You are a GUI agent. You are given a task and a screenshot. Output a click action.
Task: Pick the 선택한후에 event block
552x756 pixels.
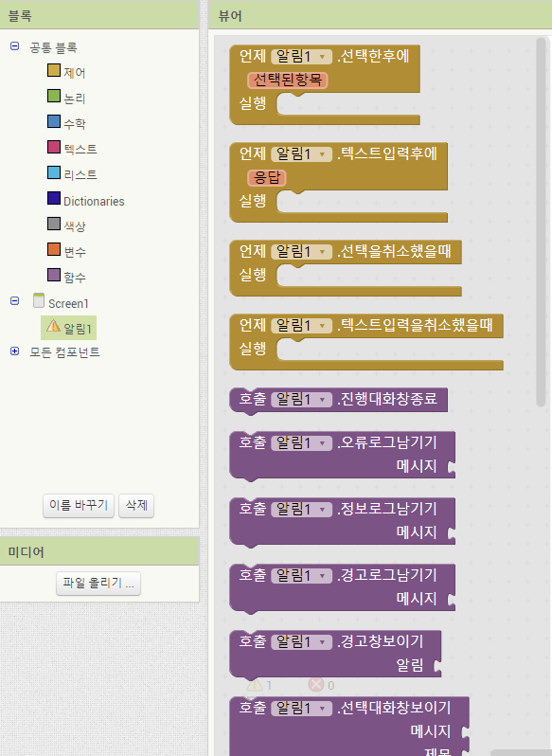pos(373,57)
